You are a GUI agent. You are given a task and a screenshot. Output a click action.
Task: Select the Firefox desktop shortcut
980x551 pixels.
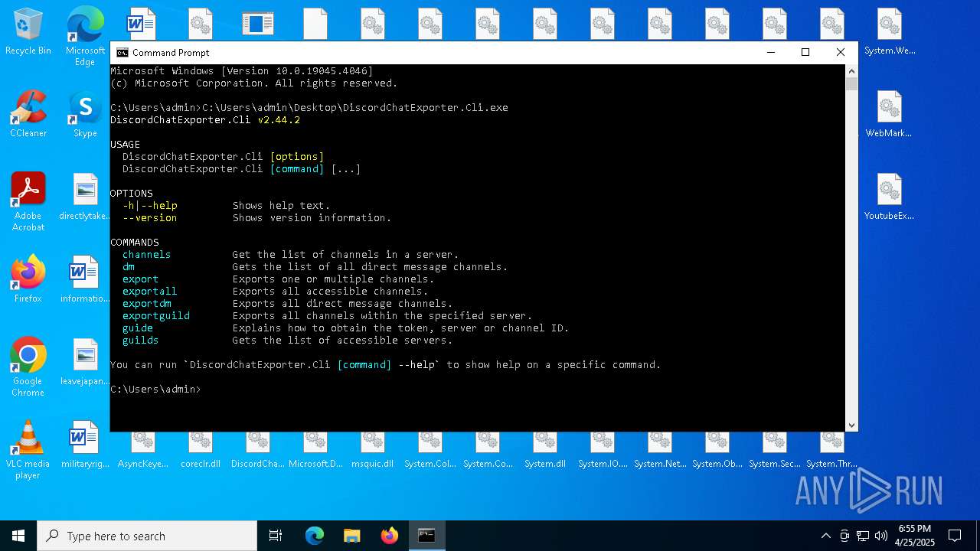point(28,279)
